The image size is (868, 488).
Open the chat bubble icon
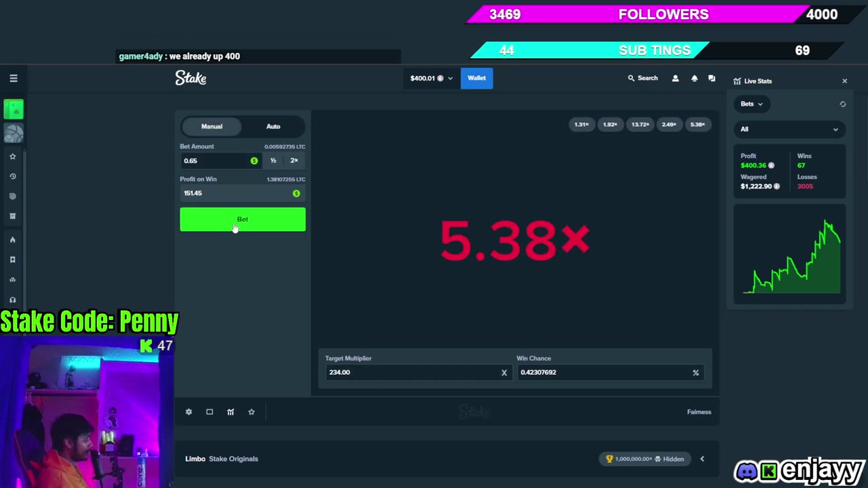[711, 79]
